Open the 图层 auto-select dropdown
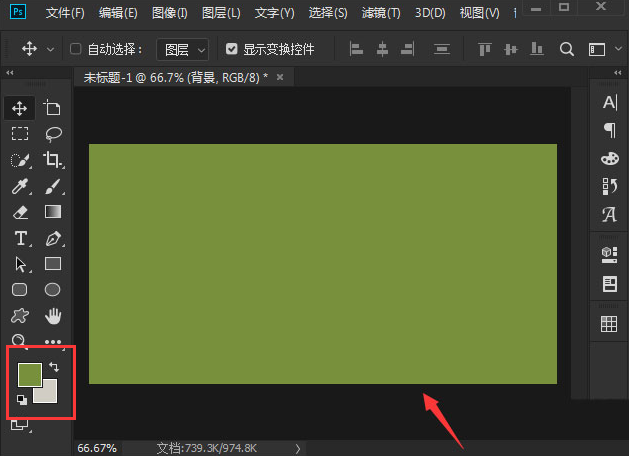 point(183,49)
